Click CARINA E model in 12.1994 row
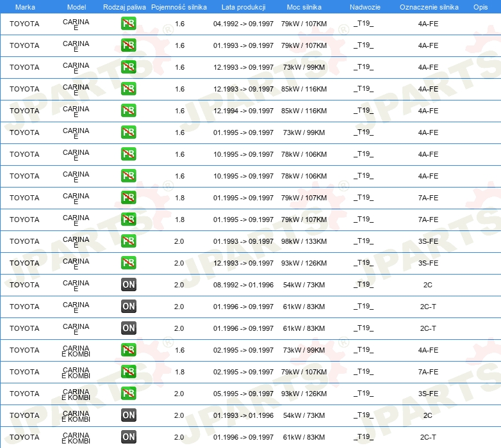Viewport: 501px width, 448px height. [x=76, y=111]
